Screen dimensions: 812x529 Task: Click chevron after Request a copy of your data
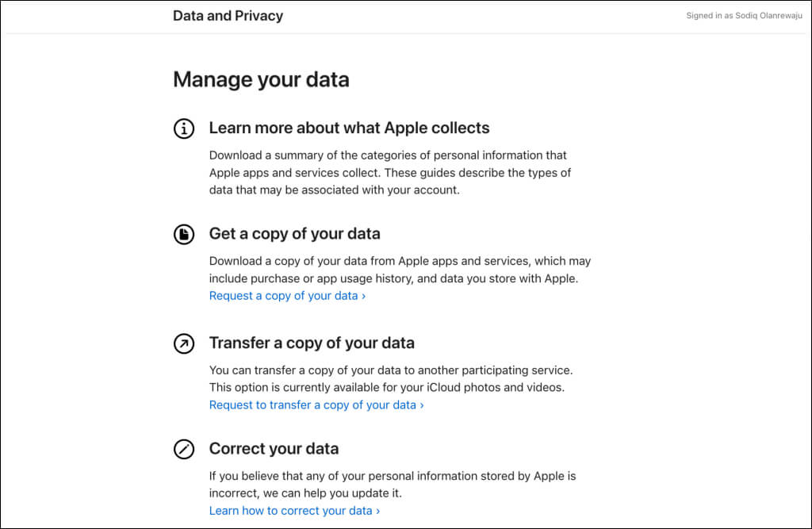[x=363, y=297]
